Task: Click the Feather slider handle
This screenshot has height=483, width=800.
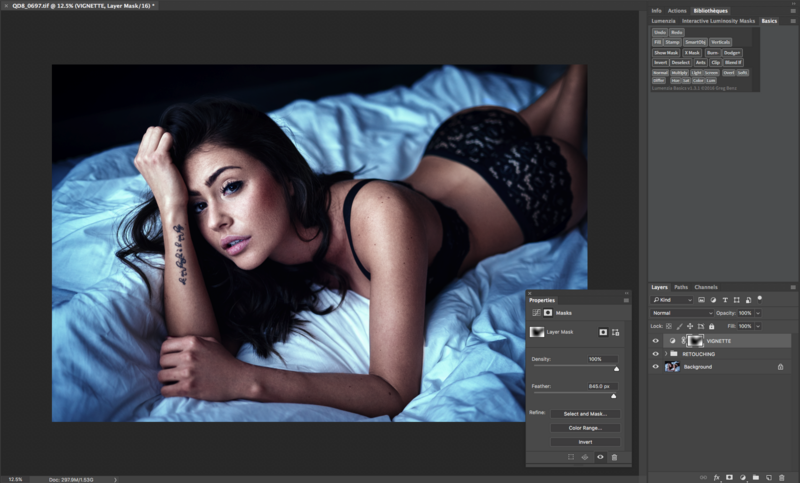Action: tap(613, 395)
